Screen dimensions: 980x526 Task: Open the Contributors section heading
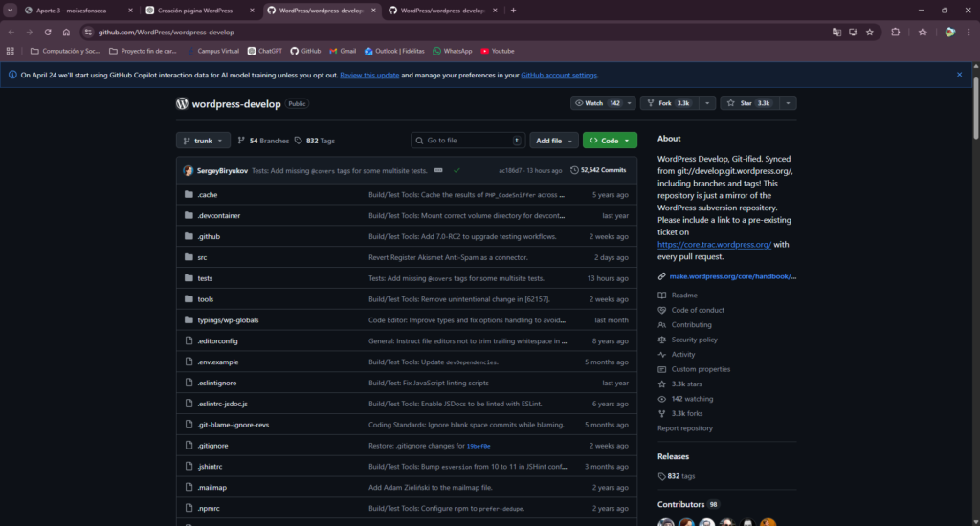pos(680,504)
